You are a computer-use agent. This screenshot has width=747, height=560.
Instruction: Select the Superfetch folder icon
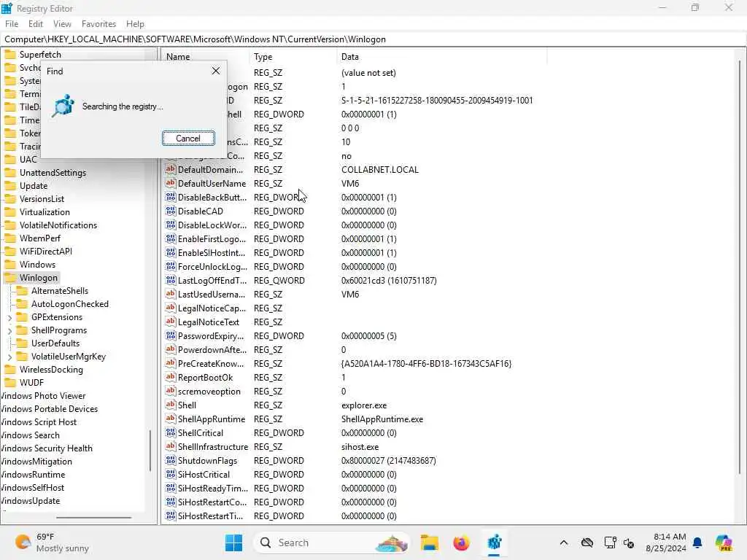coord(10,54)
